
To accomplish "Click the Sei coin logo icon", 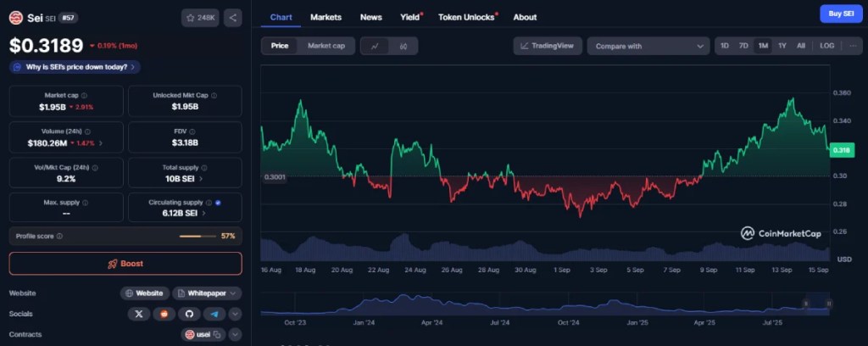I will coord(16,18).
